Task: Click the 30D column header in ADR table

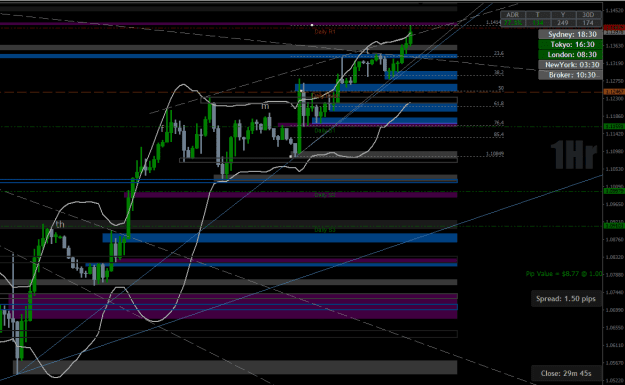Action: coord(588,15)
